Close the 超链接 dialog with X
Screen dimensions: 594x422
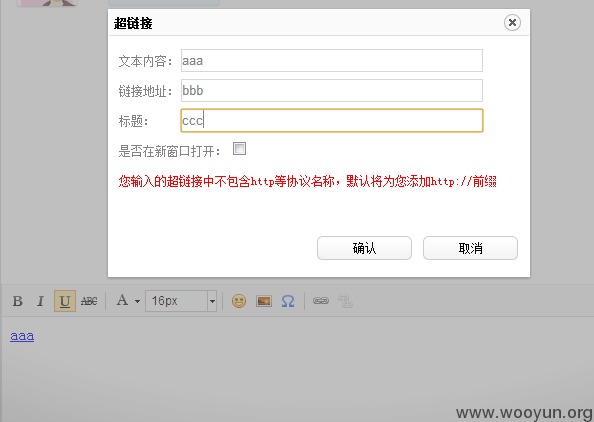tap(512, 23)
